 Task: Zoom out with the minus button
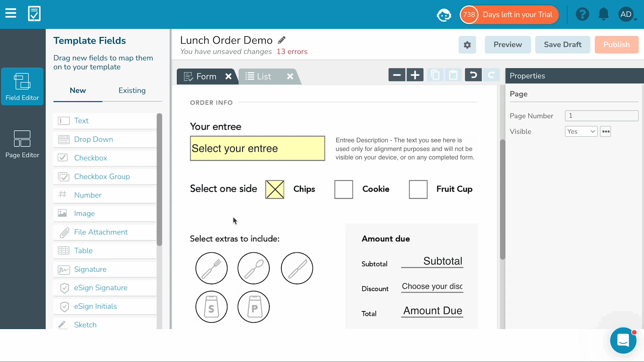tap(397, 75)
